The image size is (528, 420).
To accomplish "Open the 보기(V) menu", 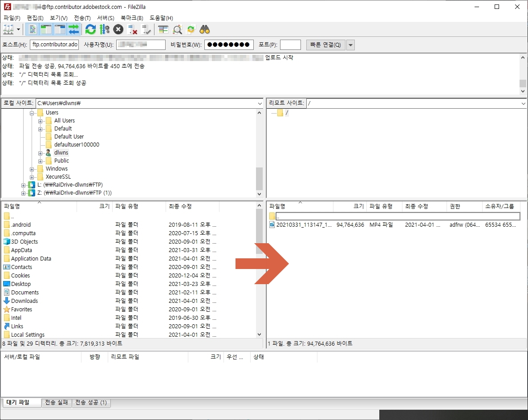I will 59,18.
